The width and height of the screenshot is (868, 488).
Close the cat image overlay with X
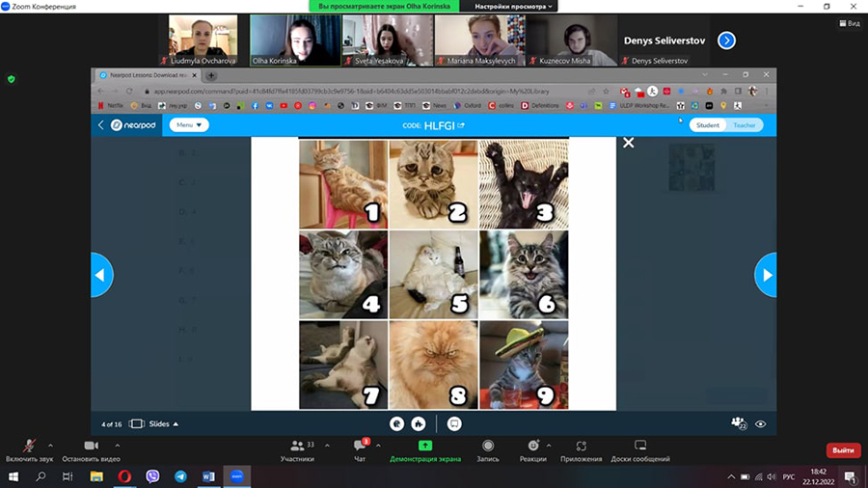[x=628, y=143]
